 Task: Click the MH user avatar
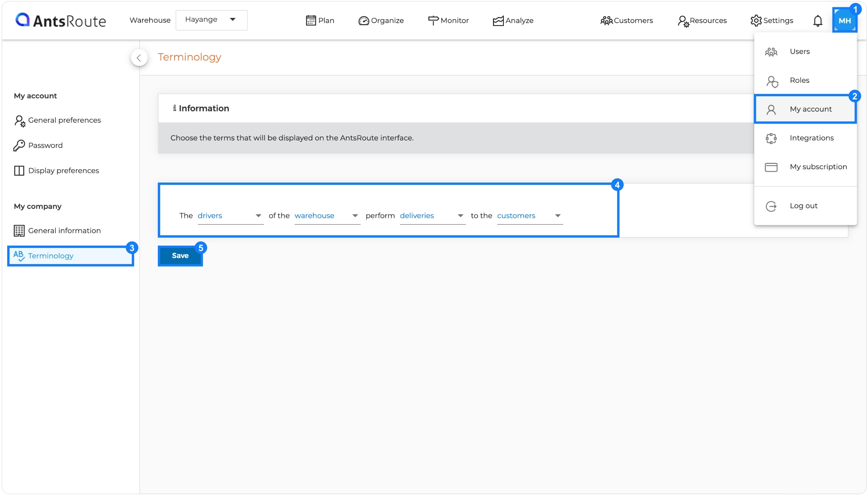[845, 20]
